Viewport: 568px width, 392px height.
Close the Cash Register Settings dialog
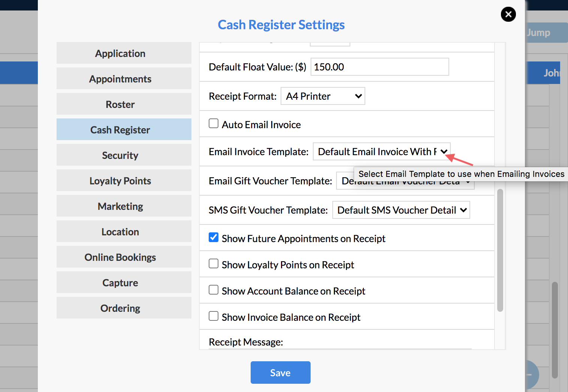508,15
